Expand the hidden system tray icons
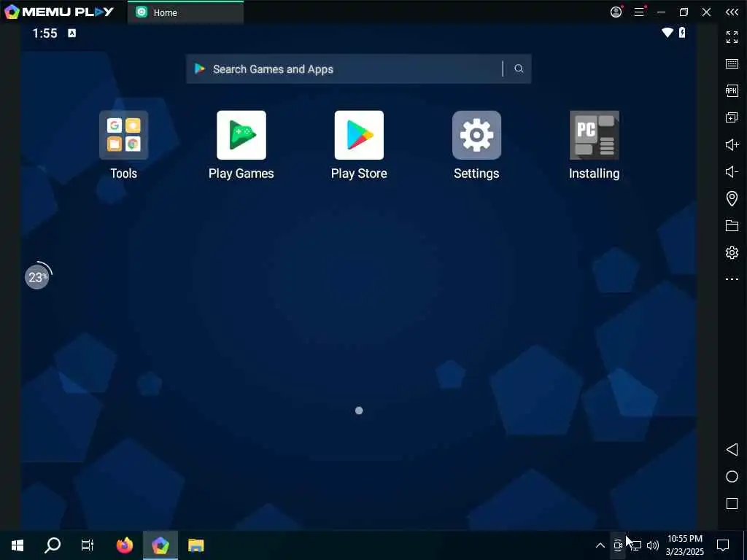The image size is (747, 560). tap(600, 545)
